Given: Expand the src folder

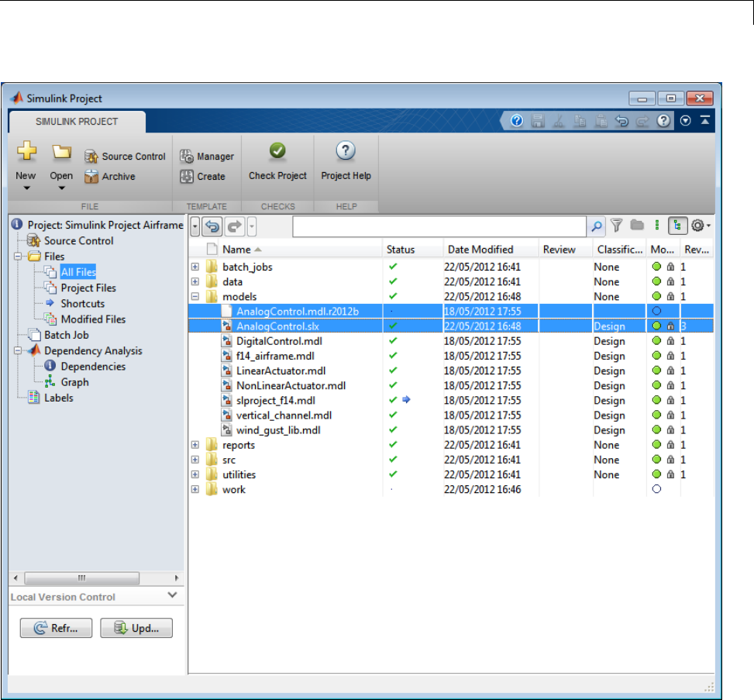Looking at the screenshot, I should 195,460.
